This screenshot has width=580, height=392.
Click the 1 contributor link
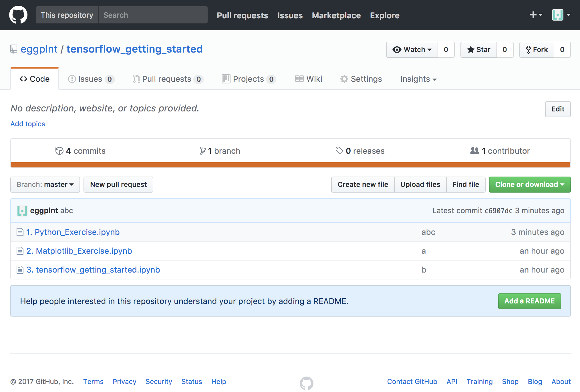(500, 151)
